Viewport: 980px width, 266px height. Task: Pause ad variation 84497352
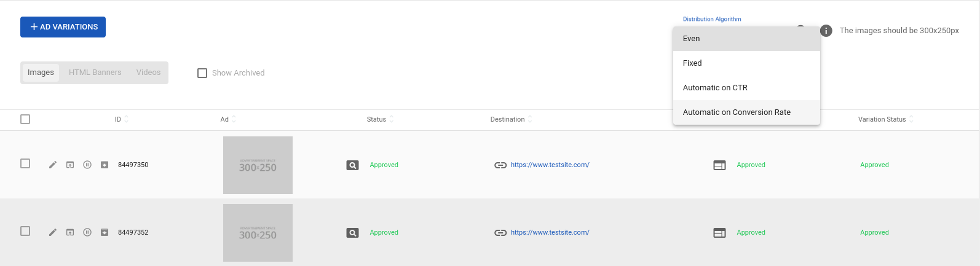87,232
